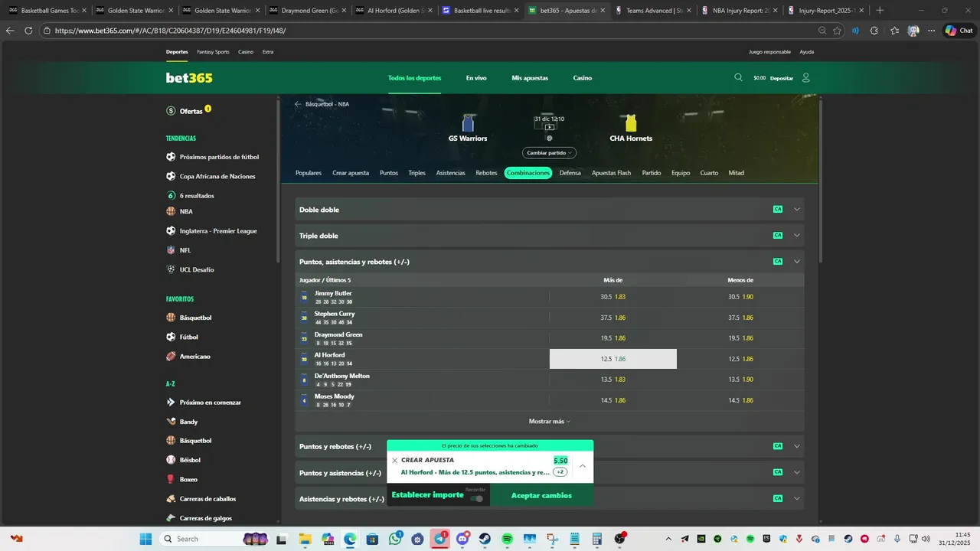Open Juego responsable link
The height and width of the screenshot is (551, 980).
click(x=769, y=52)
